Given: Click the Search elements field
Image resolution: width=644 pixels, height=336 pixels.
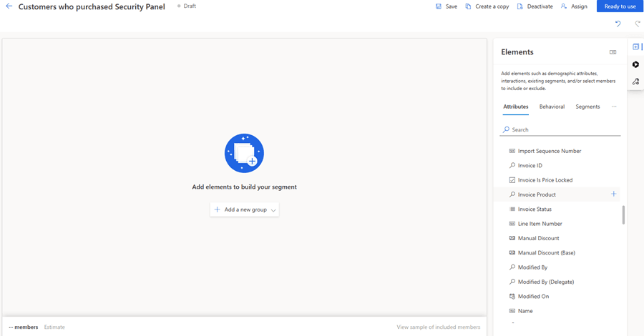Looking at the screenshot, I should point(562,129).
